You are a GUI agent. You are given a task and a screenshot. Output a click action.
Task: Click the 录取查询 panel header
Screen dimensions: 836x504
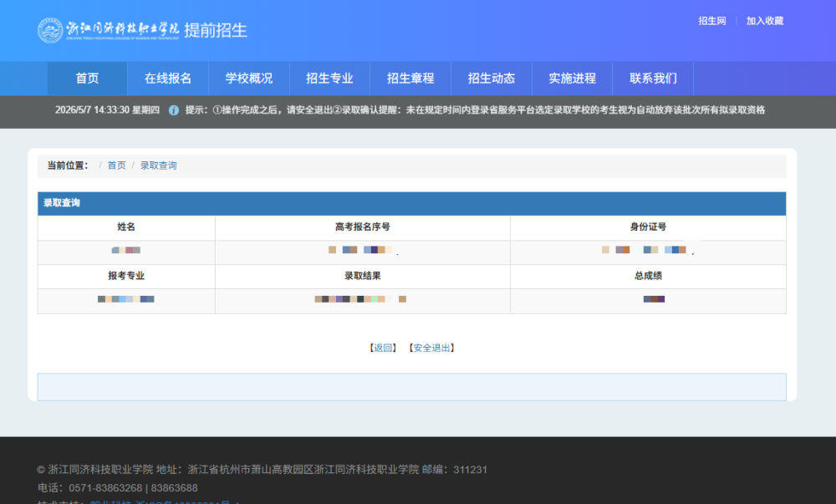[x=411, y=203]
